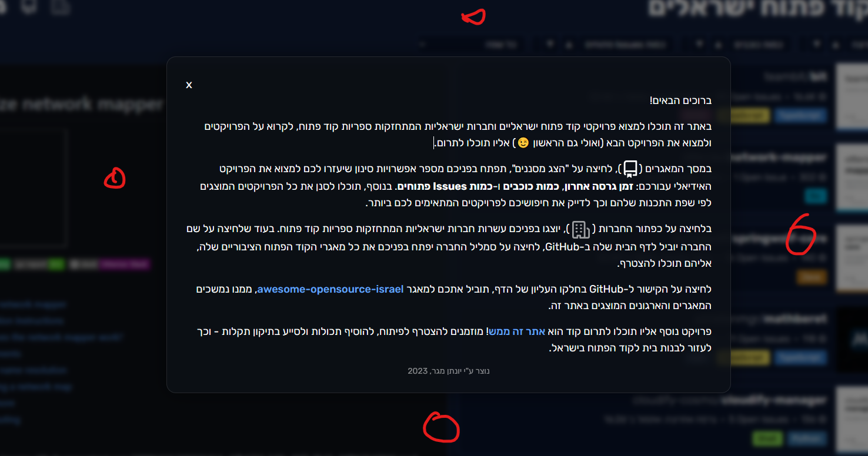The height and width of the screenshot is (456, 868).
Task: Open the awesome-opensource-israel link
Action: (330, 289)
